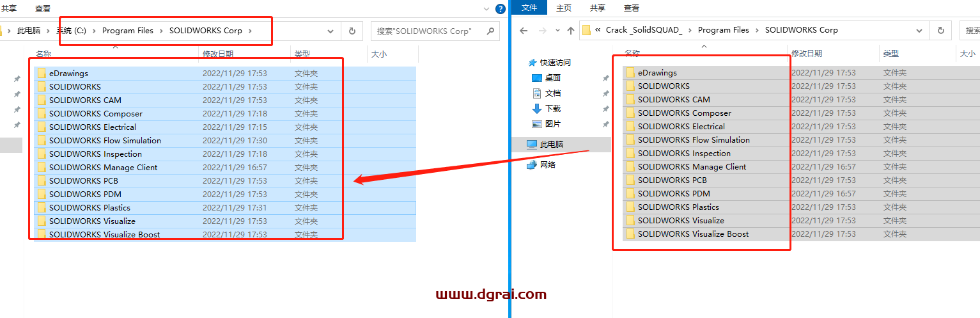980x318 pixels.
Task: Expand chevron after SOLIDWORKS Corp in left path
Action: [250, 30]
